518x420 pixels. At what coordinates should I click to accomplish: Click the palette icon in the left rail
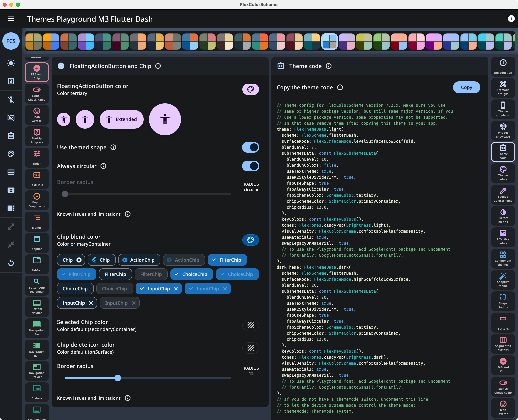[11, 154]
